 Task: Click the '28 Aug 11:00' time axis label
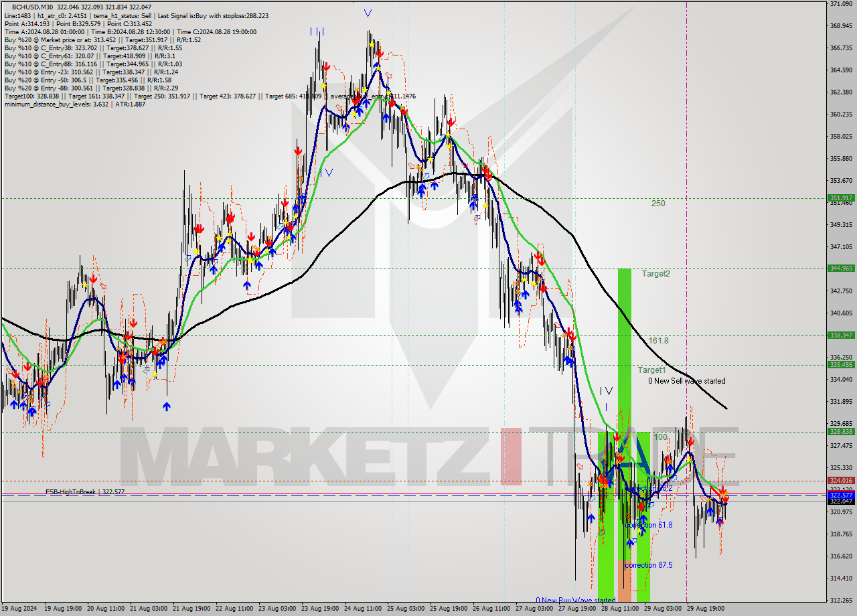coord(619,609)
